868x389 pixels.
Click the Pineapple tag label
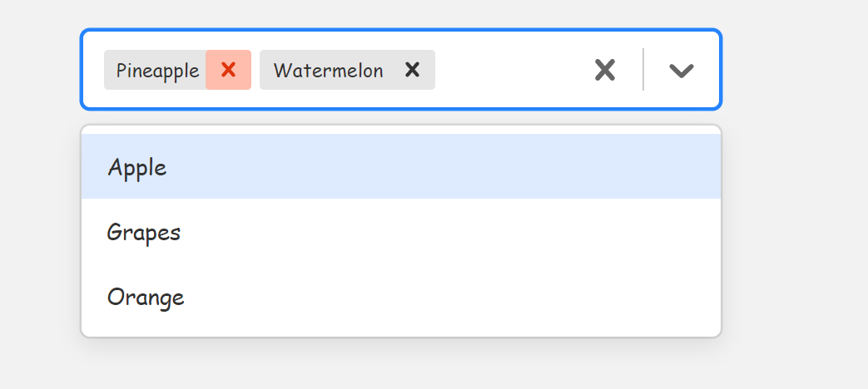click(x=157, y=70)
